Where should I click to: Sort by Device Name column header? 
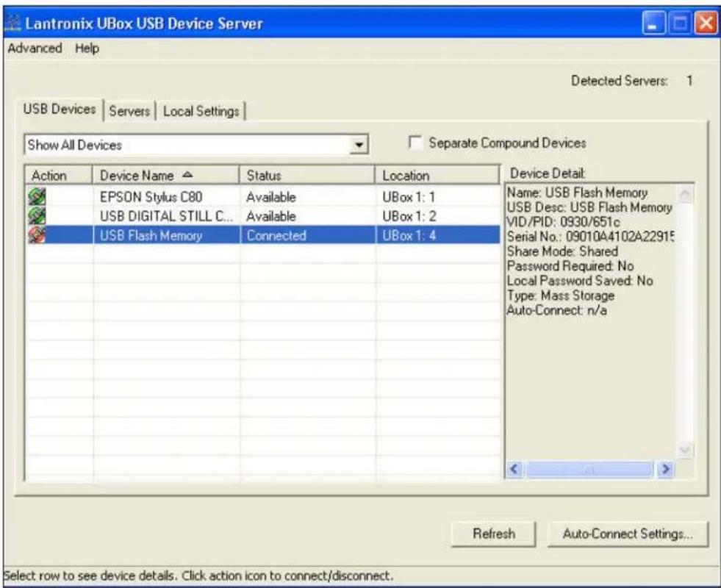coord(166,175)
